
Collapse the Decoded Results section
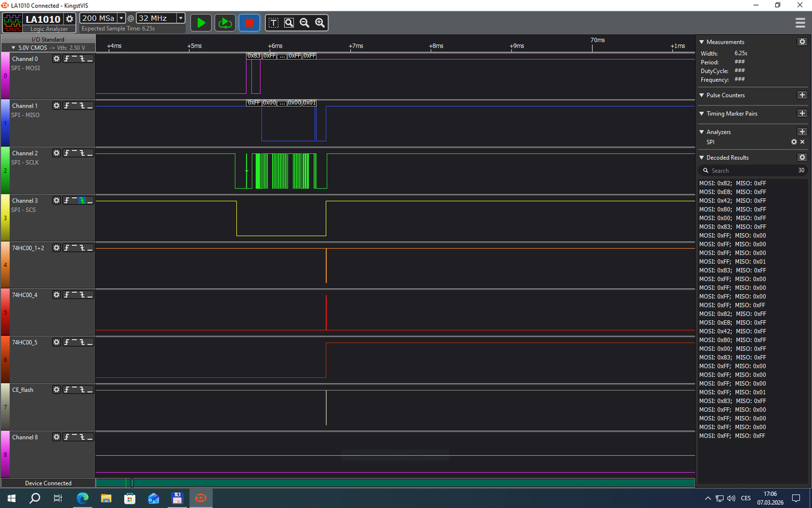pos(702,157)
